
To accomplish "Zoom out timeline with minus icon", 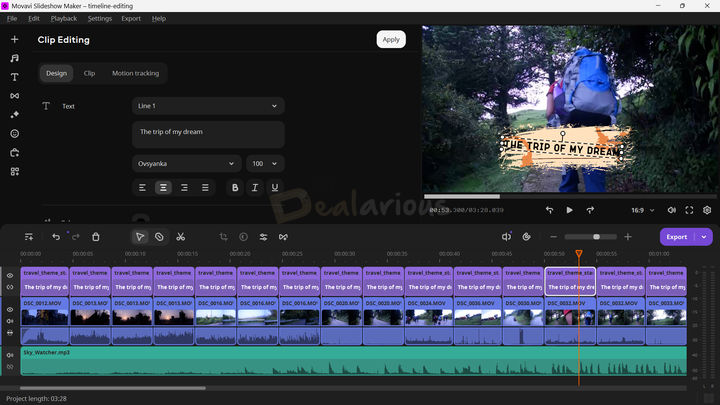I will tap(553, 237).
